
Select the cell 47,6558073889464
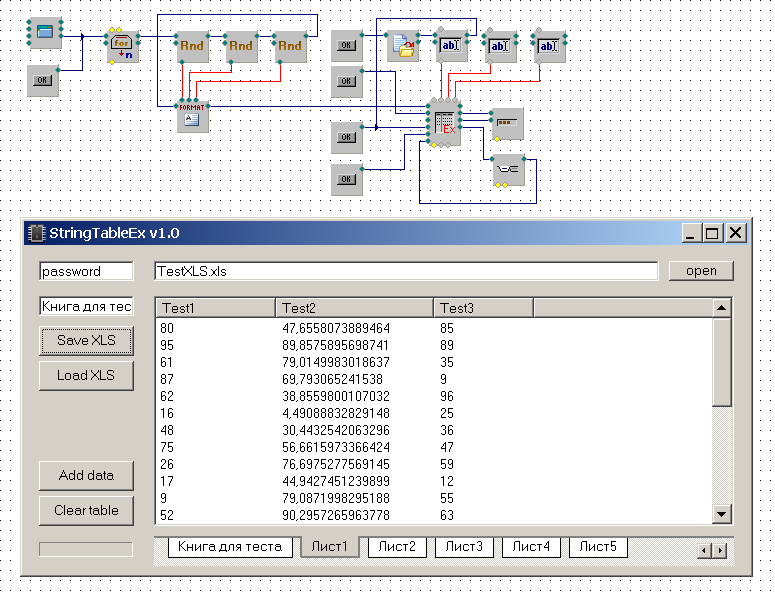click(336, 328)
